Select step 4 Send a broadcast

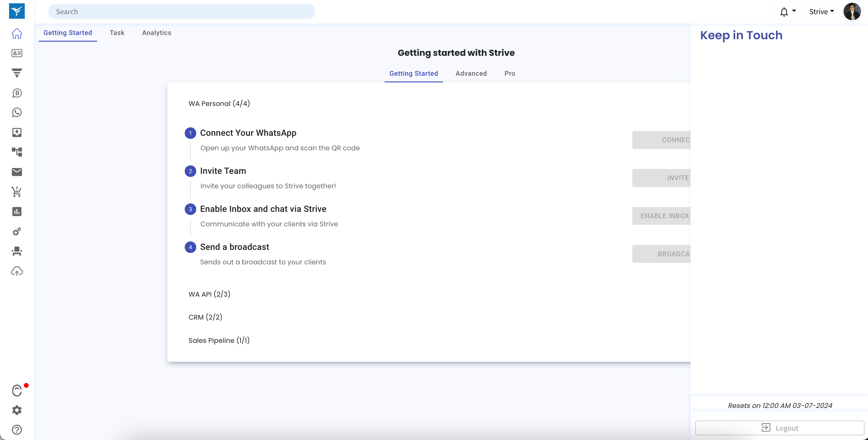(x=235, y=247)
